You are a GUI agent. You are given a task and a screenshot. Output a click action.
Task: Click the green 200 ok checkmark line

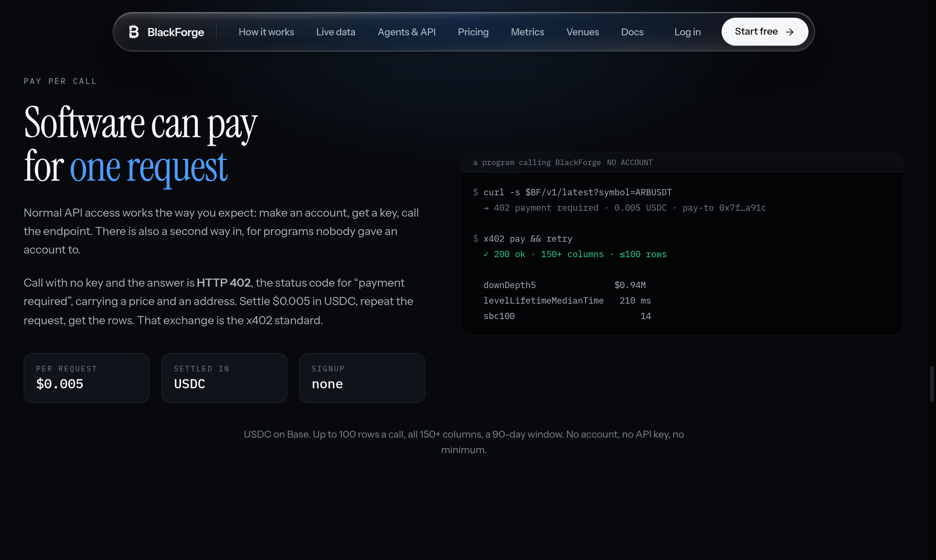coord(575,254)
